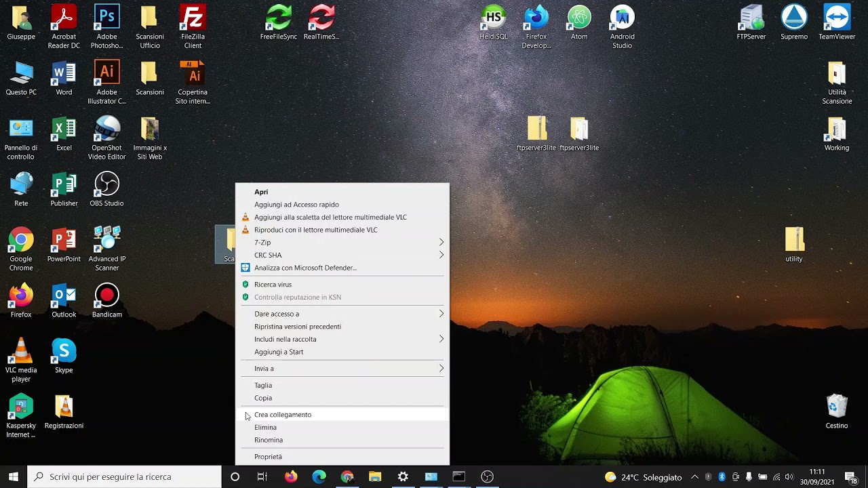Select the Outlook desktop icon
The height and width of the screenshot is (488, 868).
64,300
